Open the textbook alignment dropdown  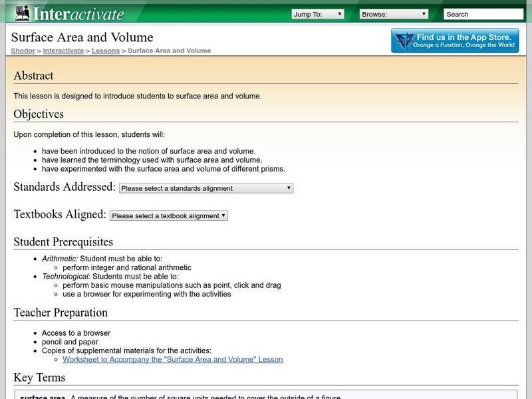(x=168, y=215)
